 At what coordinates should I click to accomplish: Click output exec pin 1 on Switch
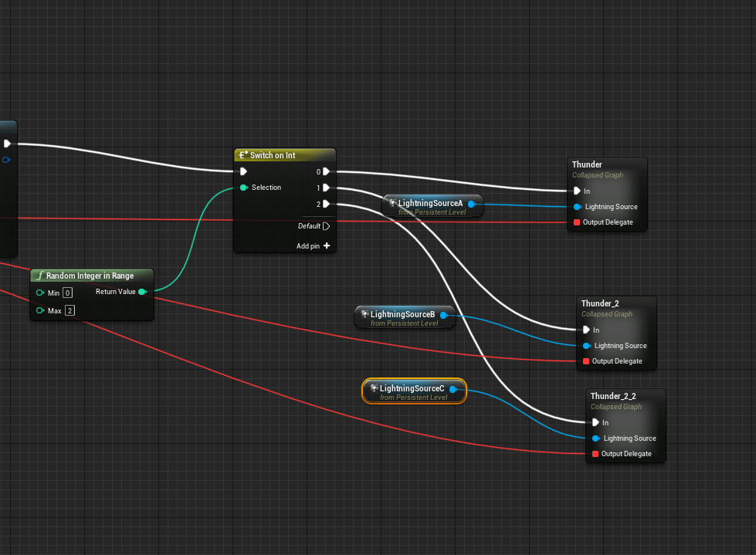tap(327, 188)
